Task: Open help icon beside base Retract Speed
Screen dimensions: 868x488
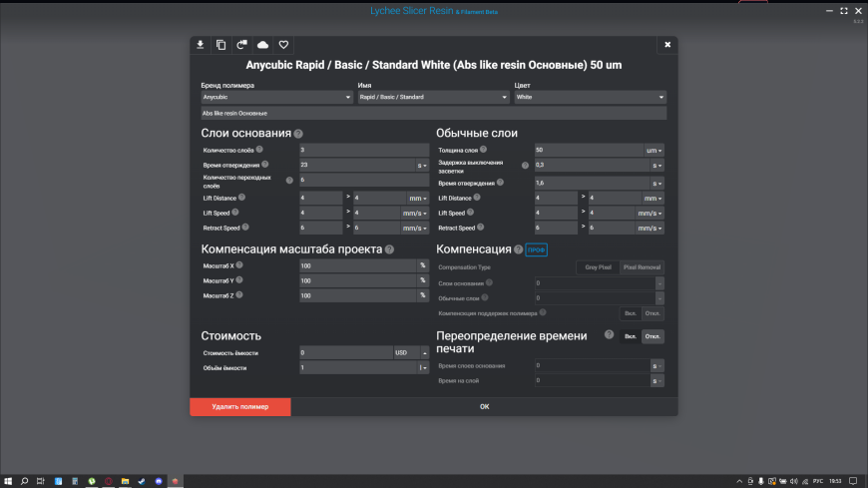Action: pyautogui.click(x=245, y=228)
